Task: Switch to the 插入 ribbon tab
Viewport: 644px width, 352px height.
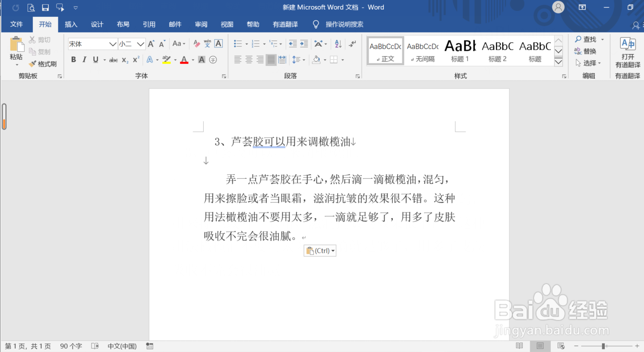Action: click(x=71, y=24)
